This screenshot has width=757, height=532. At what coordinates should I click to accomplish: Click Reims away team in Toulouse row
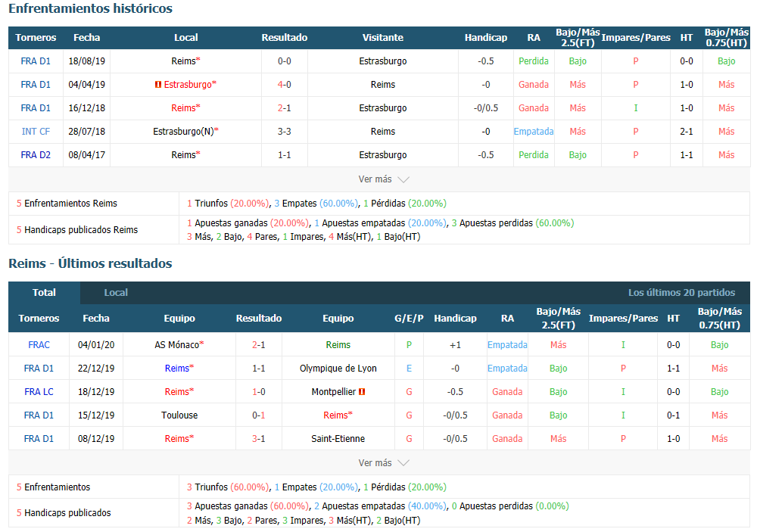tap(335, 415)
